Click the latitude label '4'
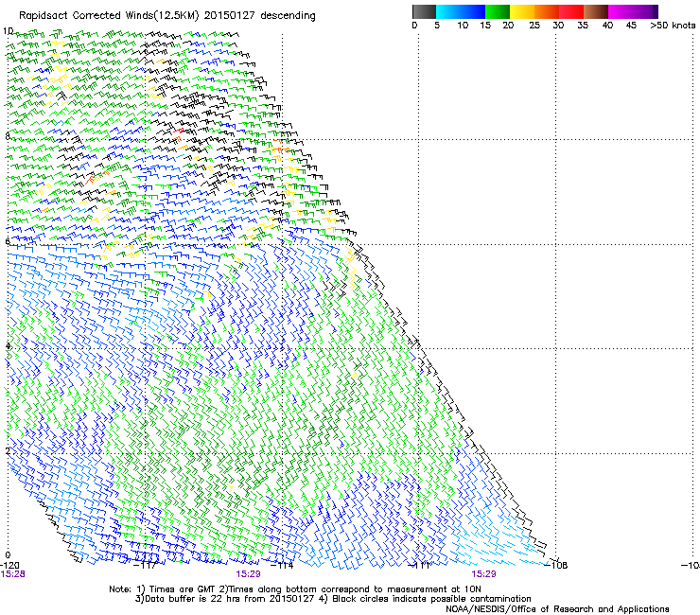 pyautogui.click(x=8, y=346)
